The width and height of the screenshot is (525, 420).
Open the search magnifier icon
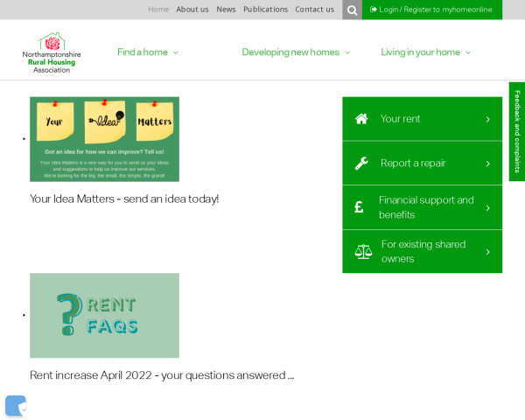(x=352, y=10)
